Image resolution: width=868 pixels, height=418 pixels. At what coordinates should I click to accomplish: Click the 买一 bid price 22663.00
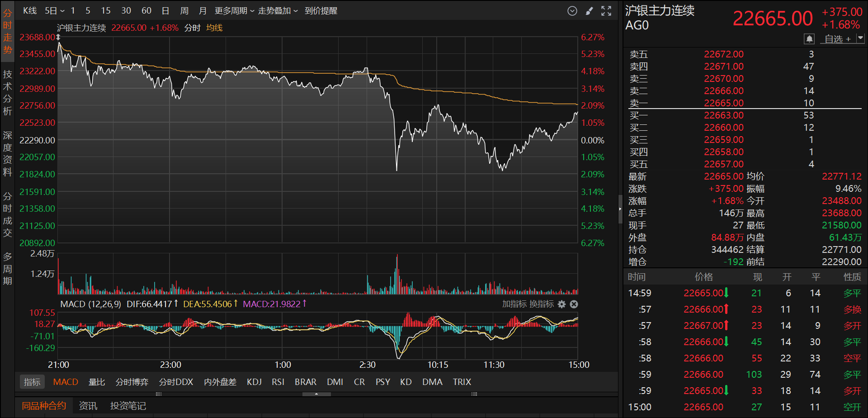pos(724,115)
